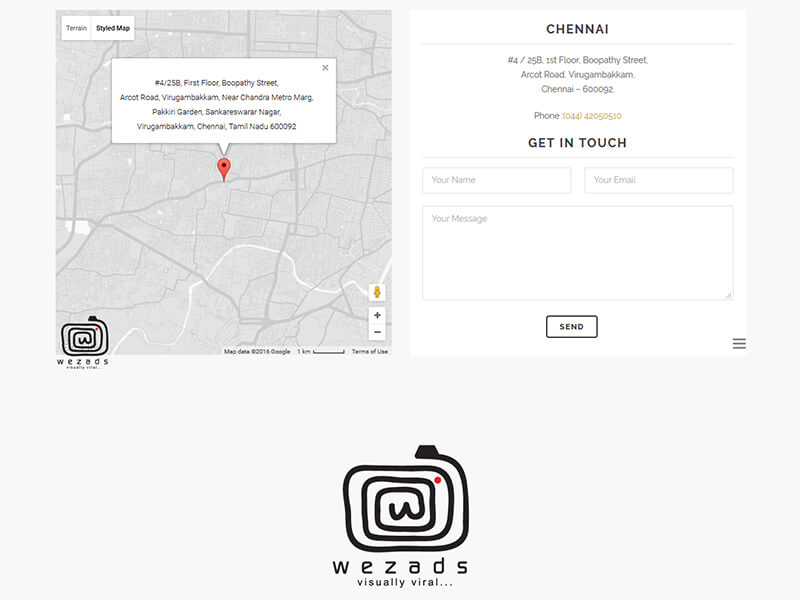Viewport: 800px width, 600px height.
Task: Click the 1 km map scale bar
Action: point(320,352)
